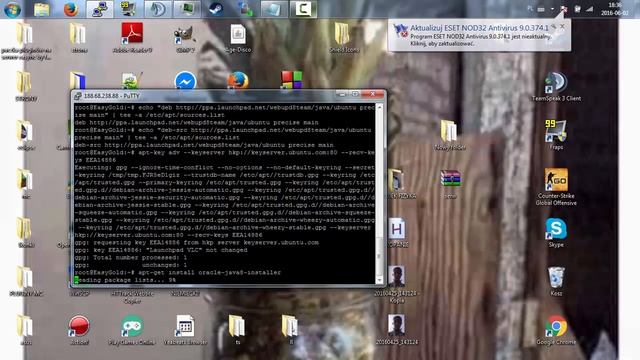The height and width of the screenshot is (360, 640).
Task: Open the network signal tray icon
Action: [x=589, y=9]
